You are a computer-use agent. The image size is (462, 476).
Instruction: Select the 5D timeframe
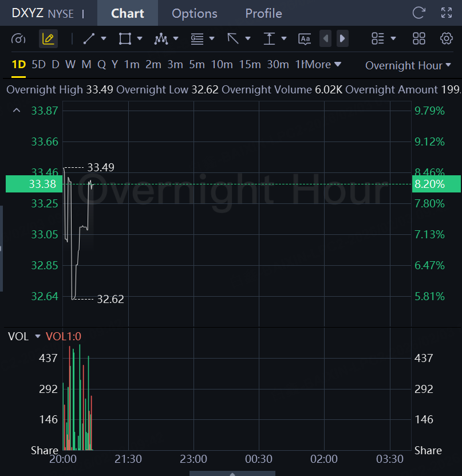(38, 65)
